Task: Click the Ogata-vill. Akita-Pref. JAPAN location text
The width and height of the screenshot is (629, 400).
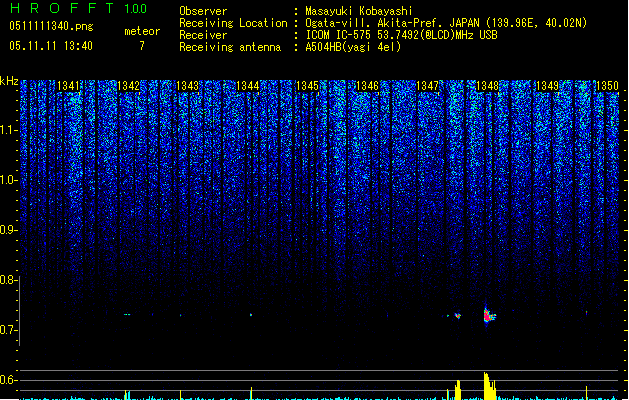Action: 446,23
